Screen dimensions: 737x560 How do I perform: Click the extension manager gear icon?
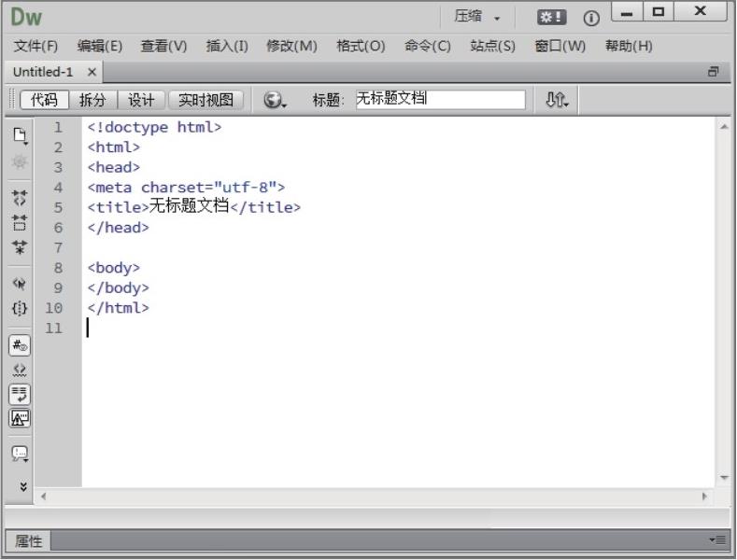point(552,18)
